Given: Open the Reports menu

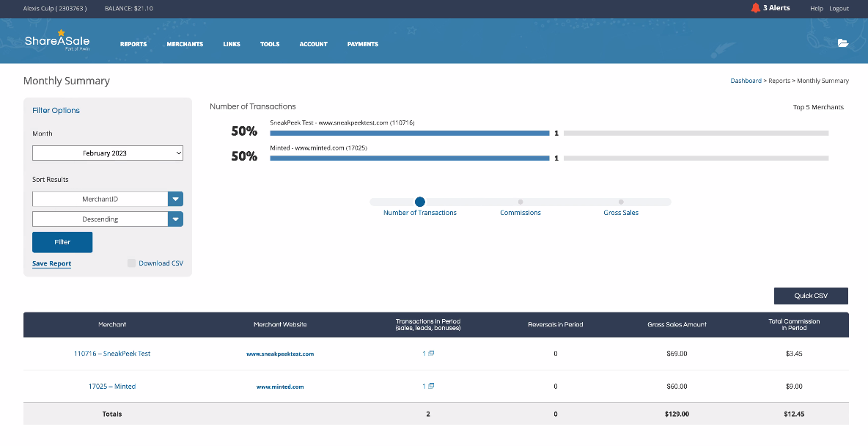Looking at the screenshot, I should [x=133, y=44].
